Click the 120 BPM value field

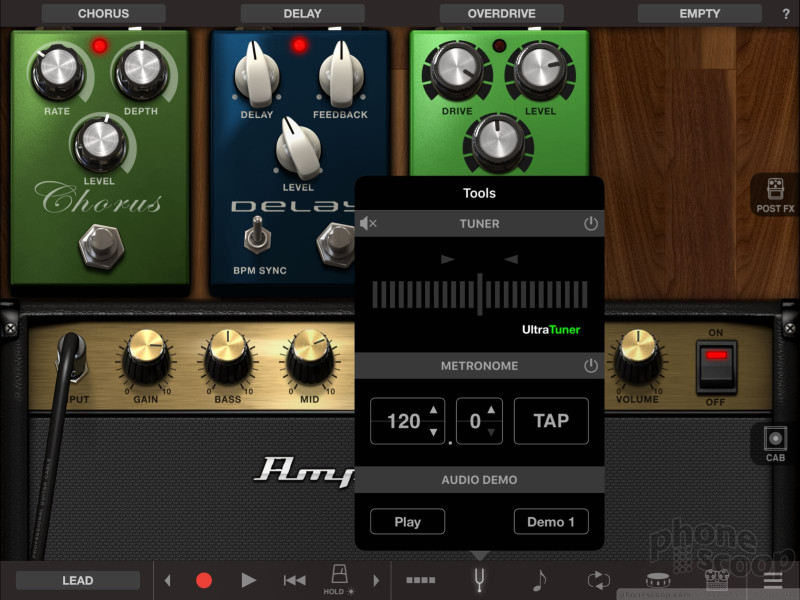(x=407, y=421)
